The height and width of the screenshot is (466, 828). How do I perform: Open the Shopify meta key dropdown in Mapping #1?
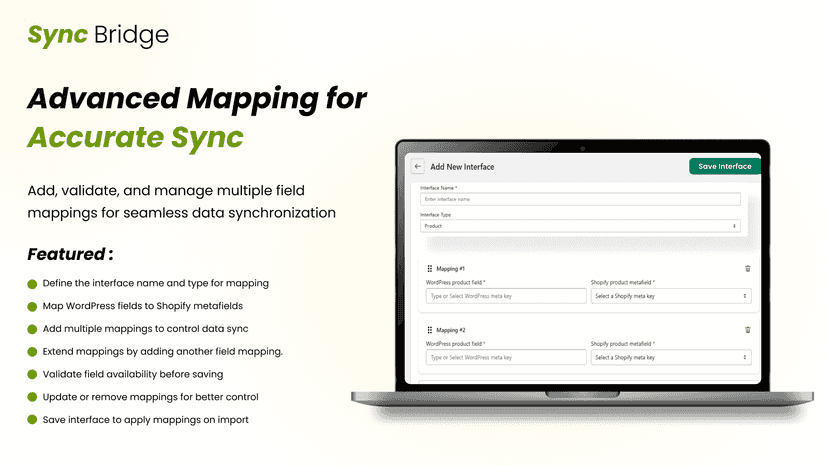pos(671,296)
